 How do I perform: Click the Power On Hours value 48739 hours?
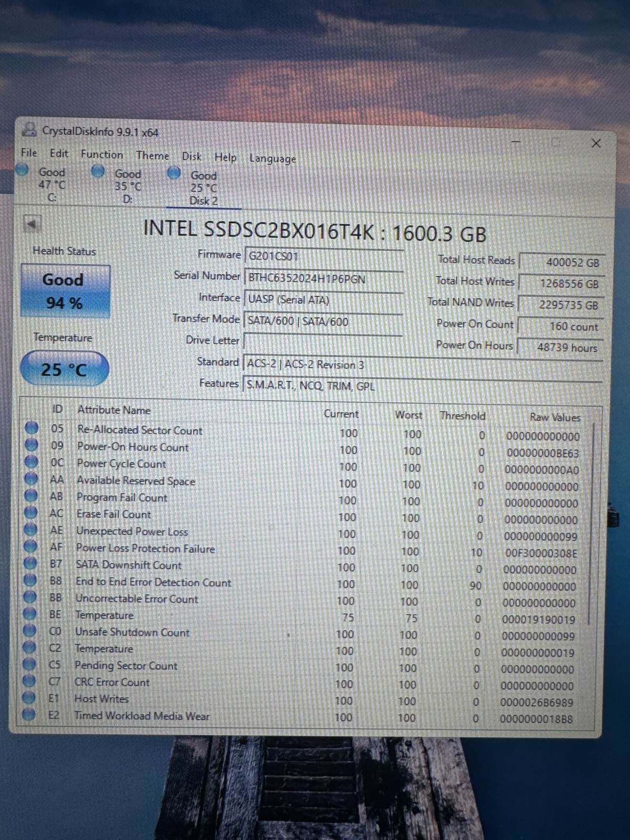tap(560, 347)
